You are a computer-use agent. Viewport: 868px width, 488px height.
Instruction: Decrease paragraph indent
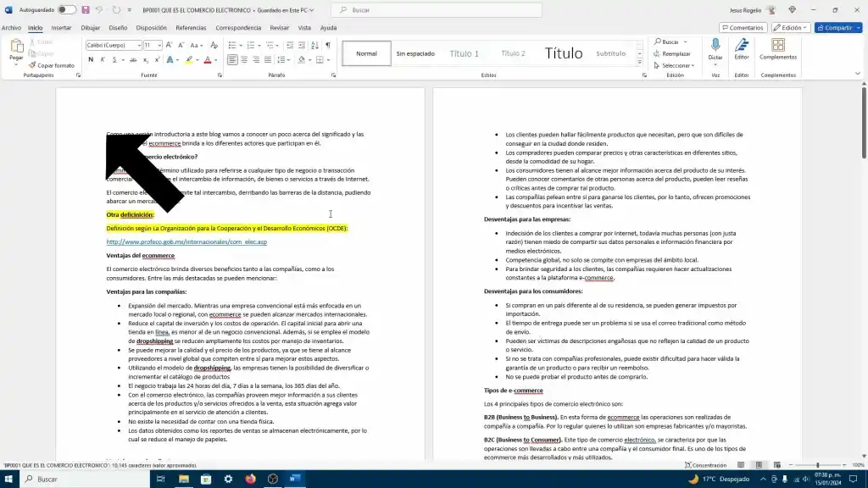(290, 46)
